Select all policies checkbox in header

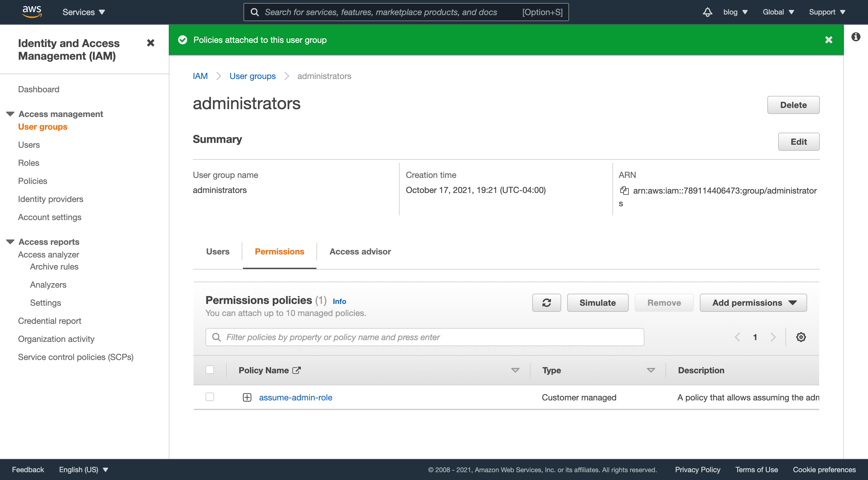coord(209,370)
